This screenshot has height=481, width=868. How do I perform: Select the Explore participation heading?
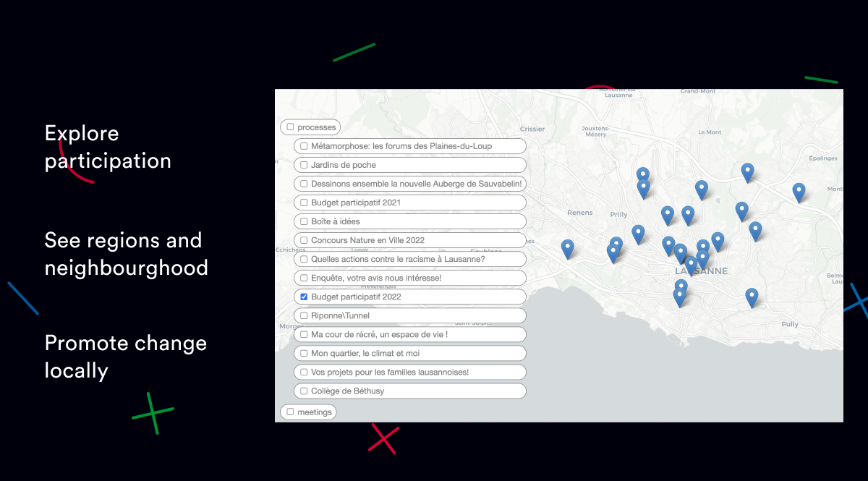click(x=108, y=147)
